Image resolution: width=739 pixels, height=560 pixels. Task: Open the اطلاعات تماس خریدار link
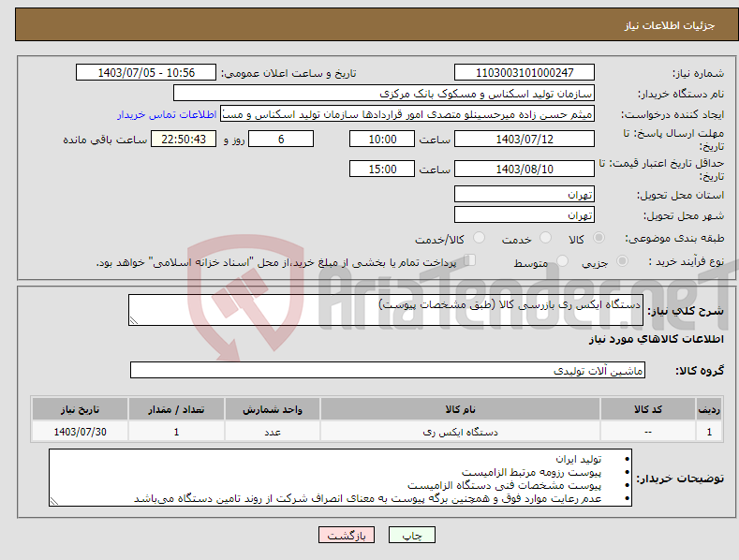pos(167,114)
